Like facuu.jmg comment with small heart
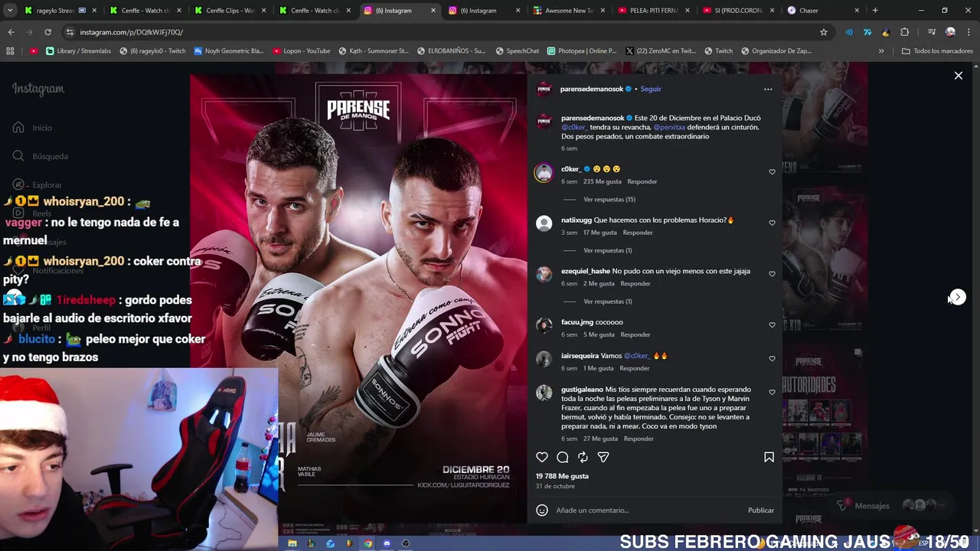Screen dimensions: 980x551 pyautogui.click(x=772, y=325)
